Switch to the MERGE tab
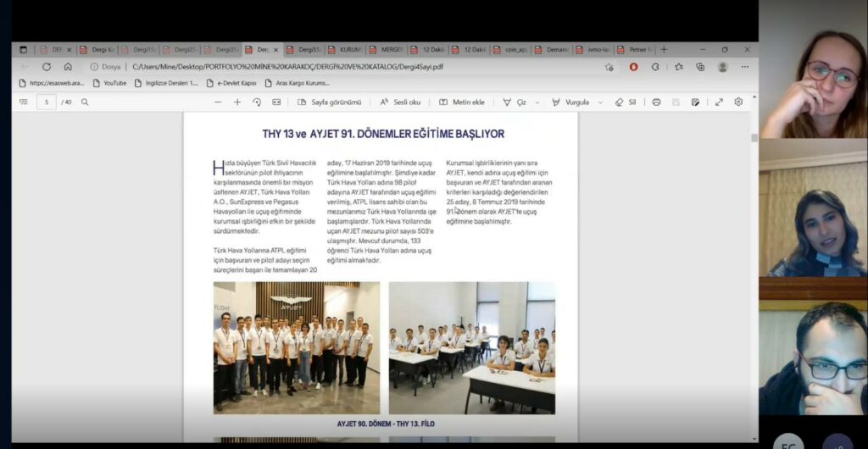The height and width of the screenshot is (449, 868). [x=387, y=50]
